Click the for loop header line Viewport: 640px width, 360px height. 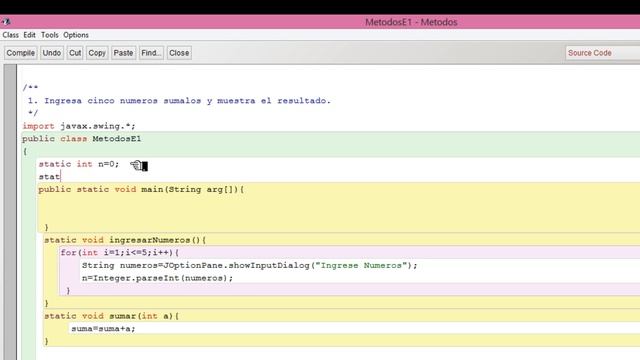[120, 253]
